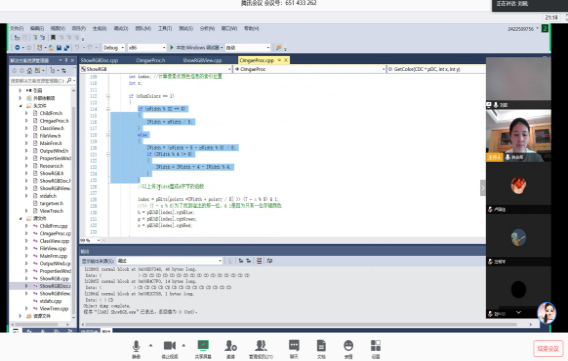
Task: Click the Save All toolbar icon
Action: [x=67, y=48]
